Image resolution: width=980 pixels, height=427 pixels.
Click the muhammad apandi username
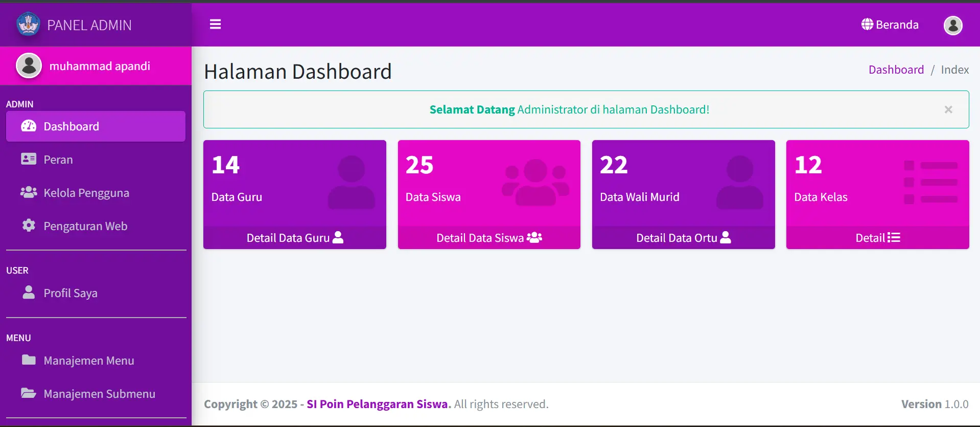coord(100,66)
